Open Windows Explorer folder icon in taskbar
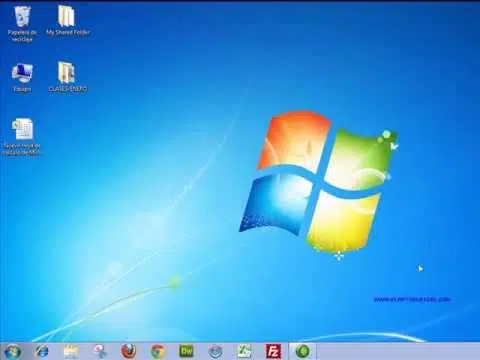 [x=71, y=352]
